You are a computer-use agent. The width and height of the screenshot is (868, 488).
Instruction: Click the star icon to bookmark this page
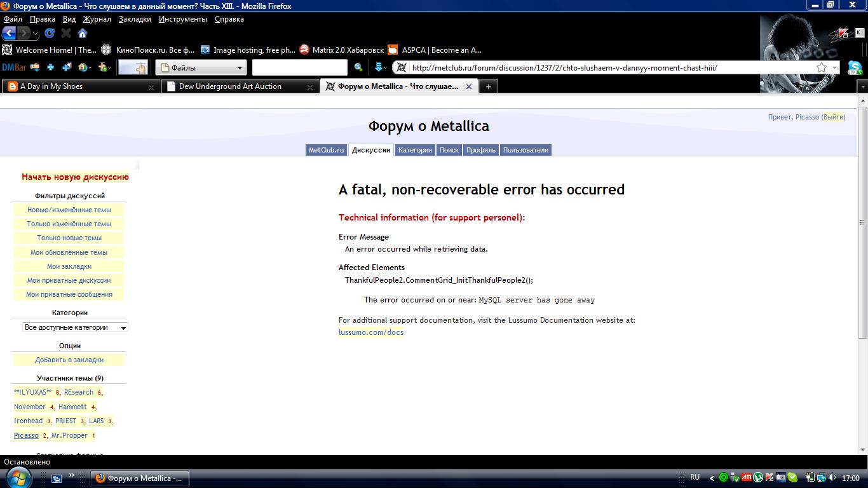tap(822, 67)
